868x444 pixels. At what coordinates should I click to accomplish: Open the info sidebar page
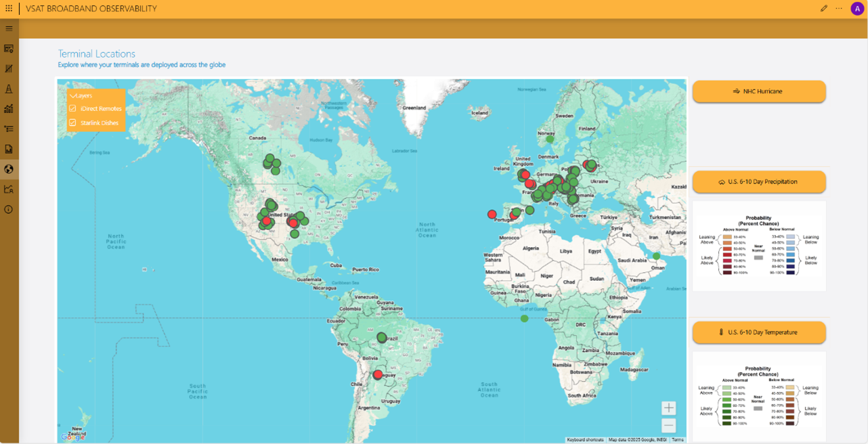[9, 209]
